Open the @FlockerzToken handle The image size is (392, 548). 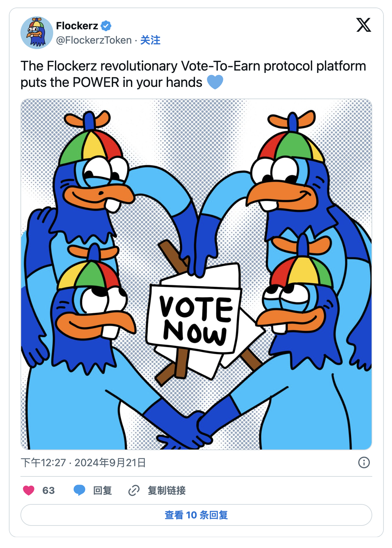(x=94, y=40)
